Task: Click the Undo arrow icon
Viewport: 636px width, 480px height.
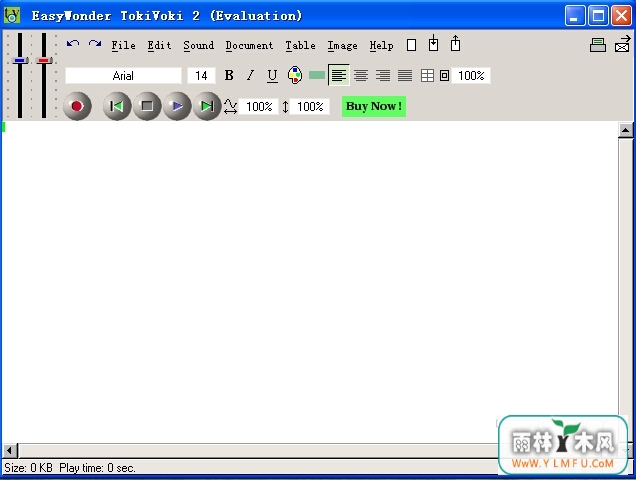Action: 73,43
